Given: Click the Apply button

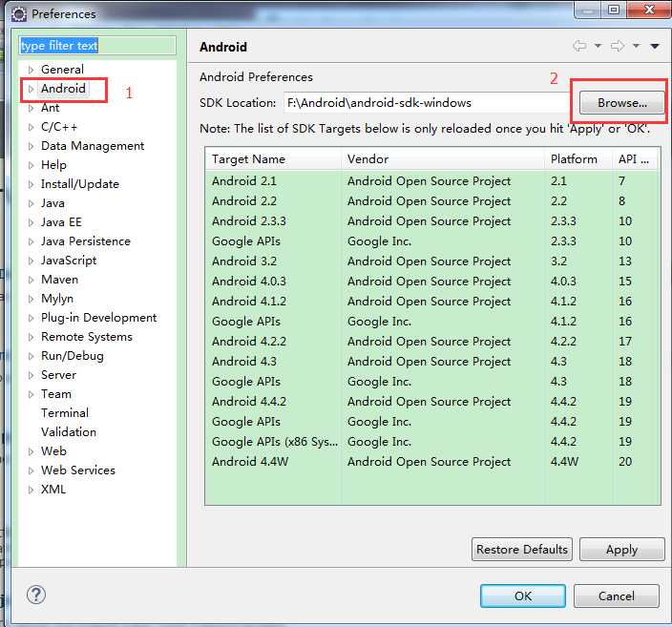Looking at the screenshot, I should click(621, 550).
